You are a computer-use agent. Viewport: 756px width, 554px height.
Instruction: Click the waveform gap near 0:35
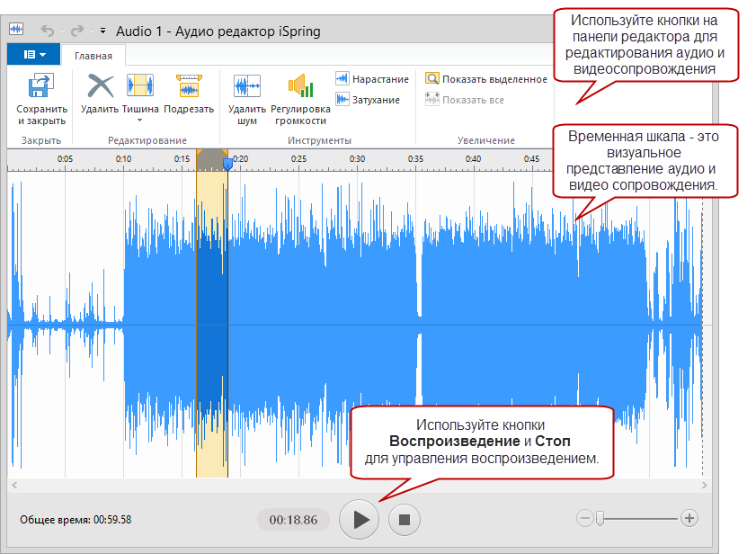point(420,325)
